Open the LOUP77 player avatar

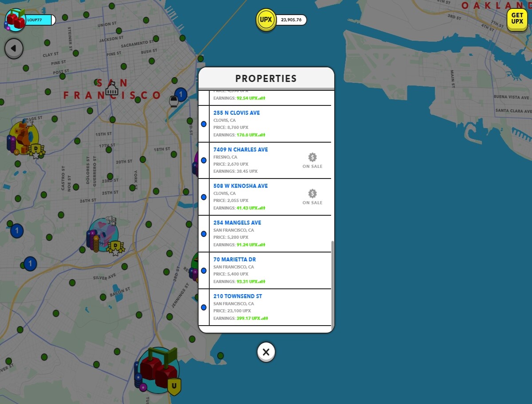point(16,20)
